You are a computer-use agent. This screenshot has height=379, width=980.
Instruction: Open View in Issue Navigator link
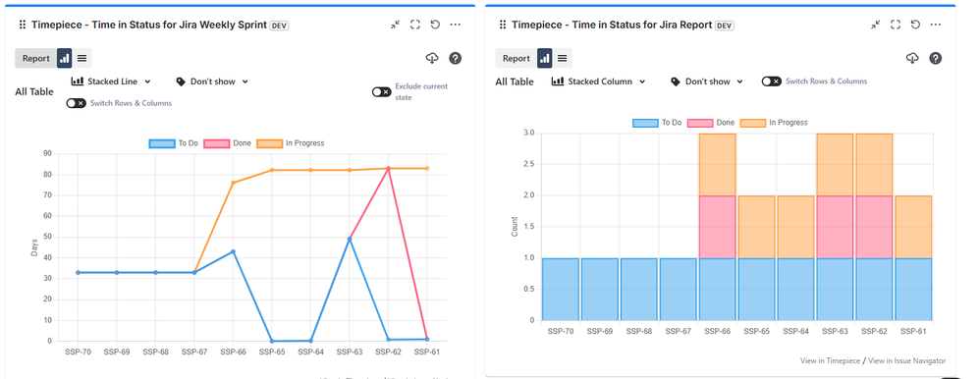tap(906, 361)
